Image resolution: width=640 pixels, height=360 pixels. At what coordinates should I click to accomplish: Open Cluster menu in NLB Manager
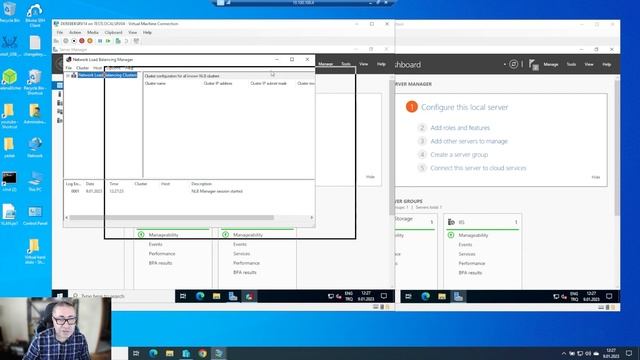coord(82,68)
